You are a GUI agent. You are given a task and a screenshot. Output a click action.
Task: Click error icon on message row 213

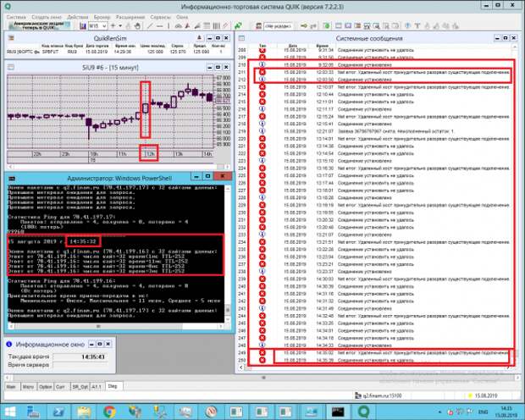pyautogui.click(x=262, y=86)
